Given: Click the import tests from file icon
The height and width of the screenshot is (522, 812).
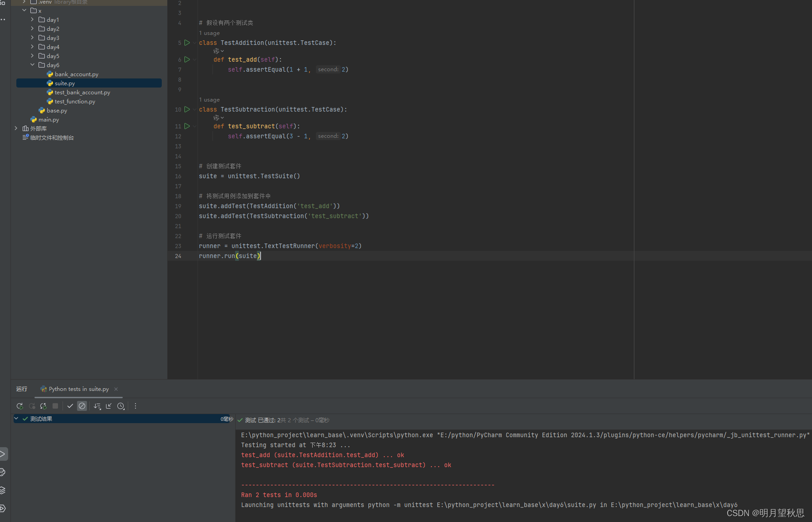Looking at the screenshot, I should coord(109,406).
